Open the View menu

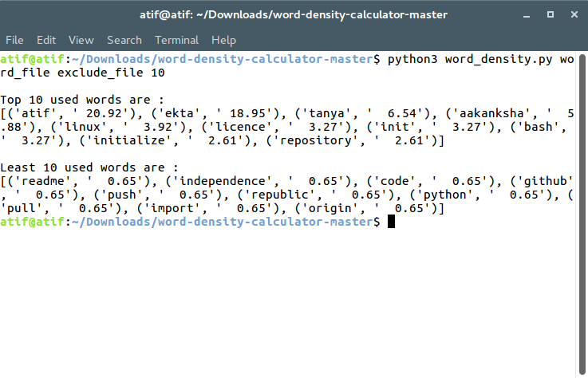coord(81,40)
